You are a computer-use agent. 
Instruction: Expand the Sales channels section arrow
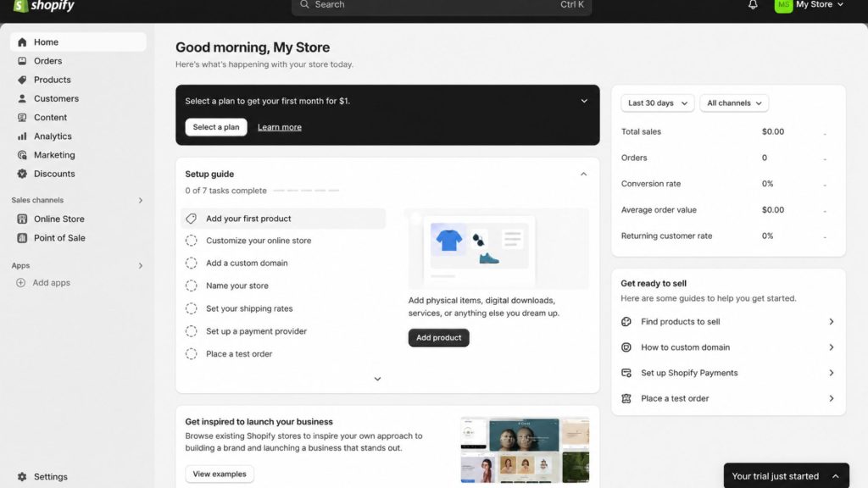(141, 200)
